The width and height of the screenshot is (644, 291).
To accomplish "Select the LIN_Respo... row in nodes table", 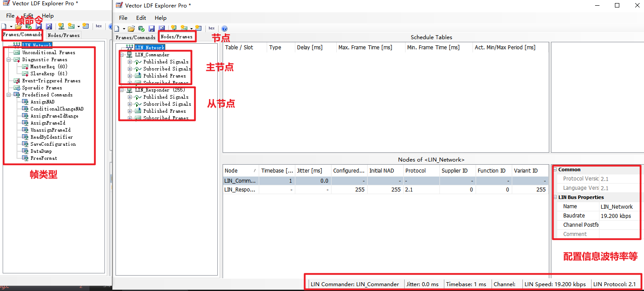I will click(386, 189).
